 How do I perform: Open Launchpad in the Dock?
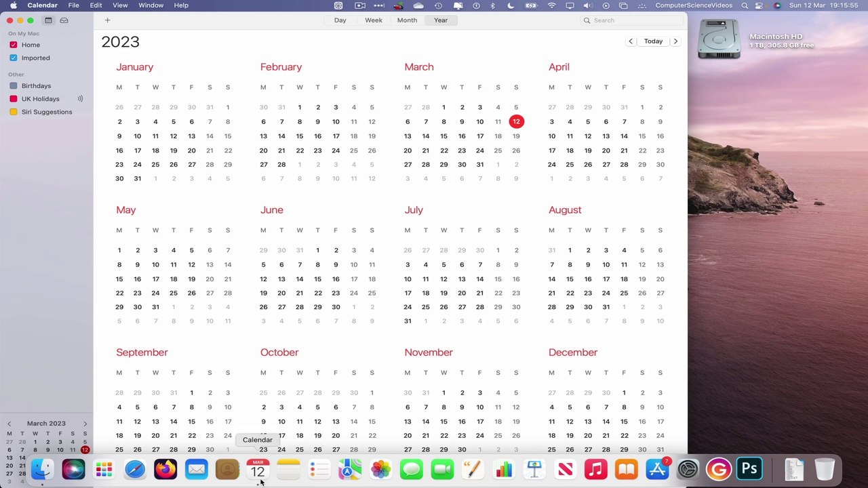click(104, 469)
